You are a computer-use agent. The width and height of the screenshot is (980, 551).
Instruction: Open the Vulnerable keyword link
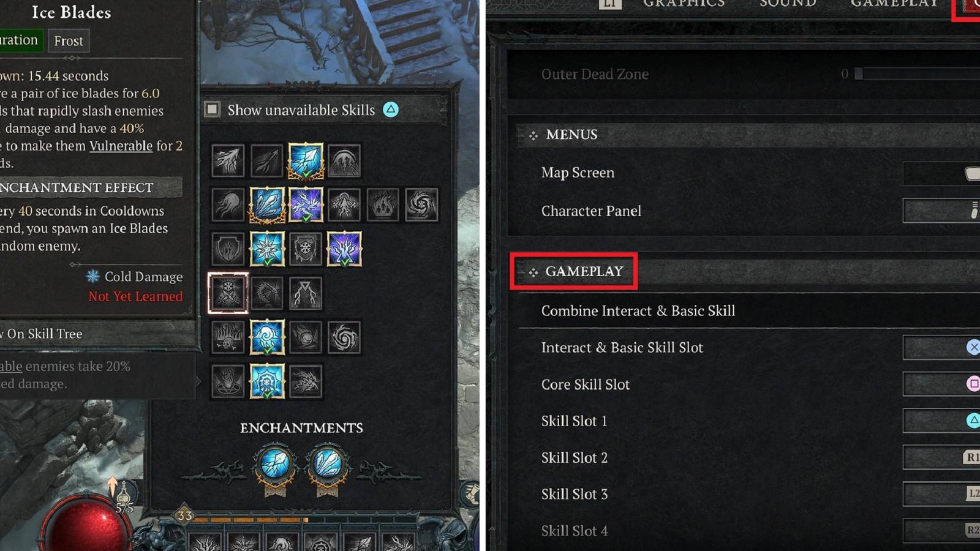[x=121, y=146]
